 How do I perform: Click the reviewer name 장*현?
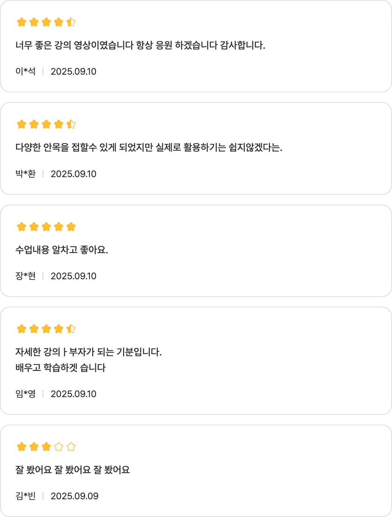(x=26, y=276)
